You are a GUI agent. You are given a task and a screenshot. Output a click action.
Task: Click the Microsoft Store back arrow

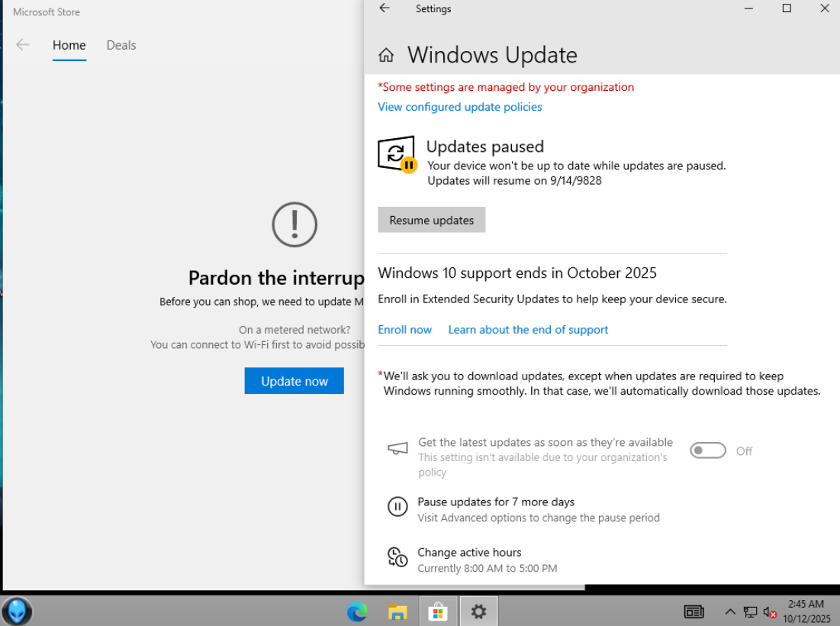(x=22, y=44)
